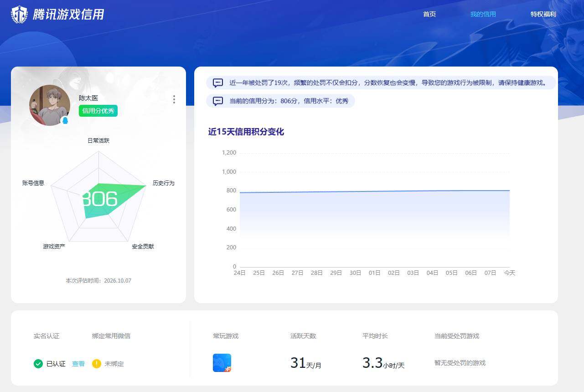
Task: Click the 近15天信用积分变化 chart heading
Action: pyautogui.click(x=246, y=132)
